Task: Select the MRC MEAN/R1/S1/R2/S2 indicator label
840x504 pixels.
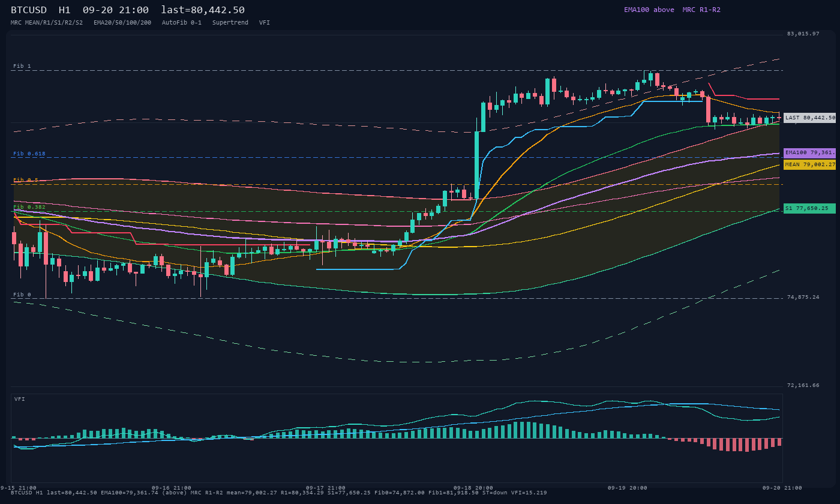Action: click(47, 23)
